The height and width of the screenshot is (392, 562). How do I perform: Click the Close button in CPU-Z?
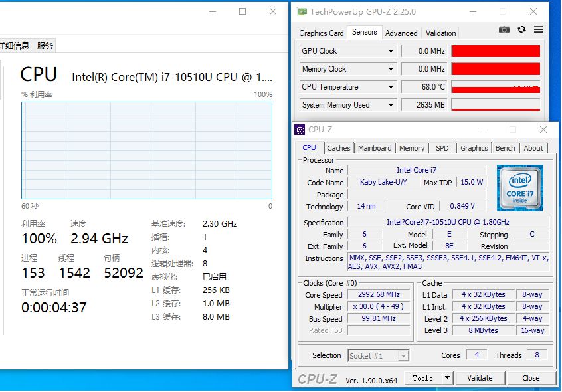(x=531, y=377)
